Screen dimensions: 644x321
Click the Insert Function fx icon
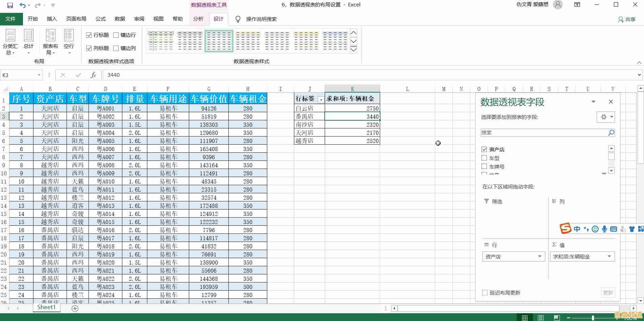pyautogui.click(x=93, y=75)
